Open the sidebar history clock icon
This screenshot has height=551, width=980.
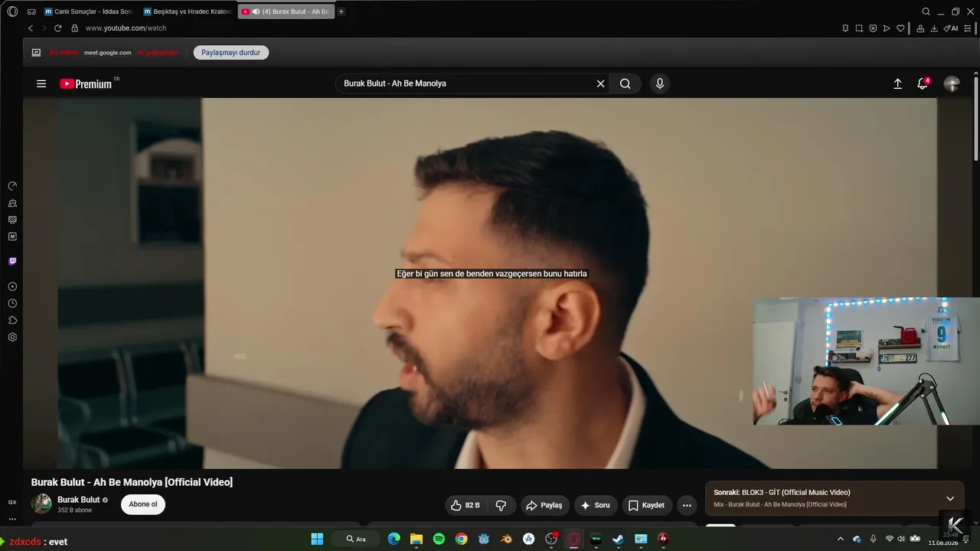point(12,303)
